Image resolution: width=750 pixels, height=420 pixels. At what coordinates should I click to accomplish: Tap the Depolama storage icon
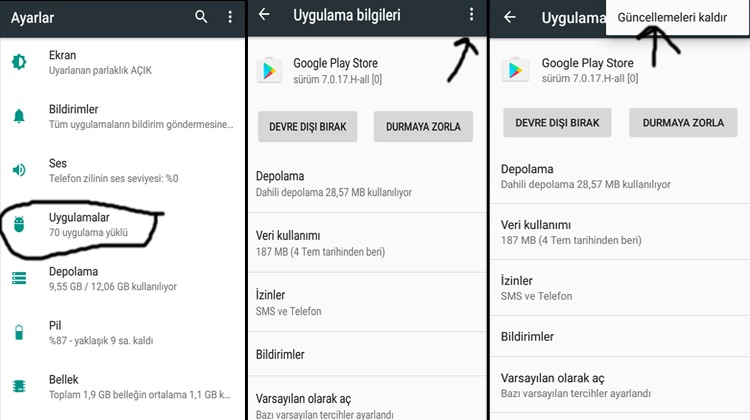pyautogui.click(x=19, y=278)
